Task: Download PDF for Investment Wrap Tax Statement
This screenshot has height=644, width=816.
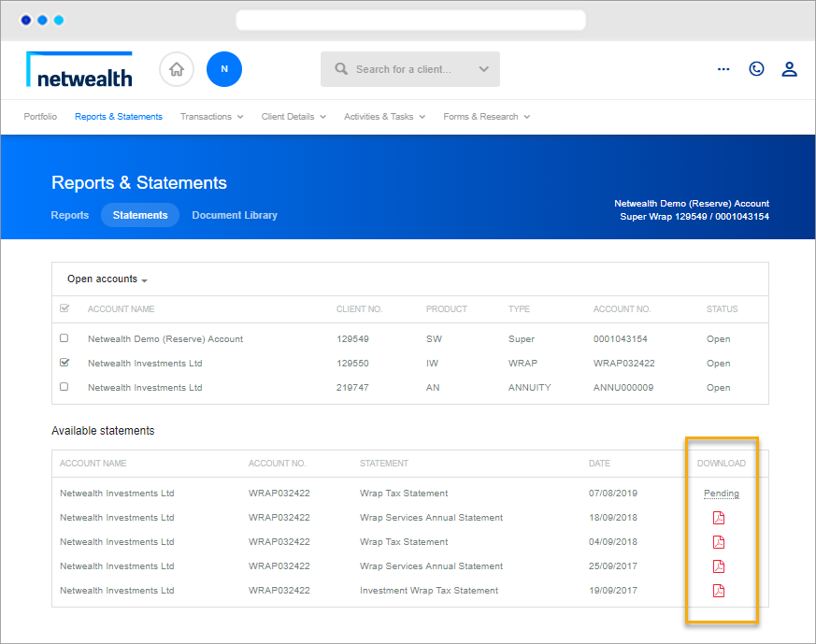Action: pos(719,591)
